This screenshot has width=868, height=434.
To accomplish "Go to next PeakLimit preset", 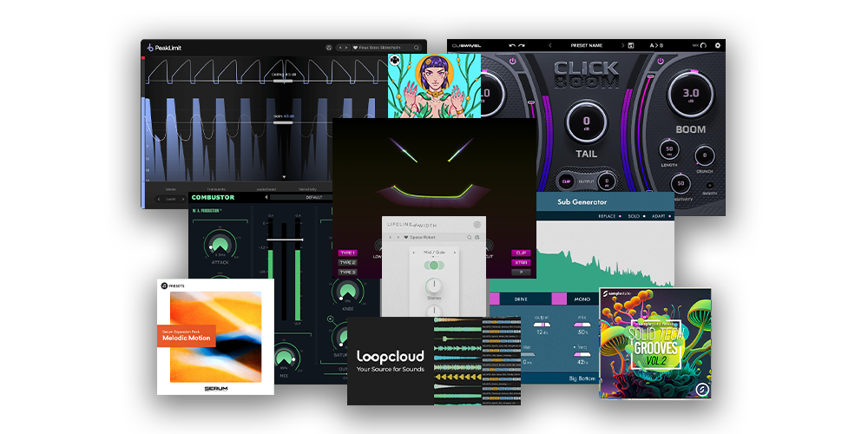I will click(x=346, y=48).
